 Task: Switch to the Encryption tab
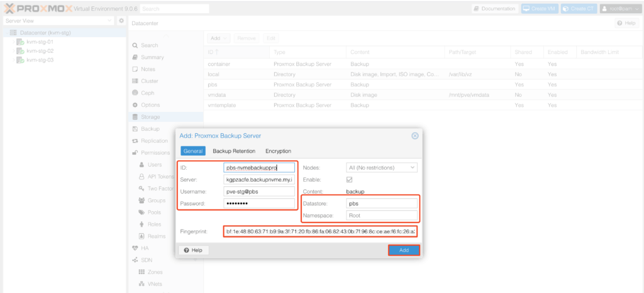click(278, 152)
